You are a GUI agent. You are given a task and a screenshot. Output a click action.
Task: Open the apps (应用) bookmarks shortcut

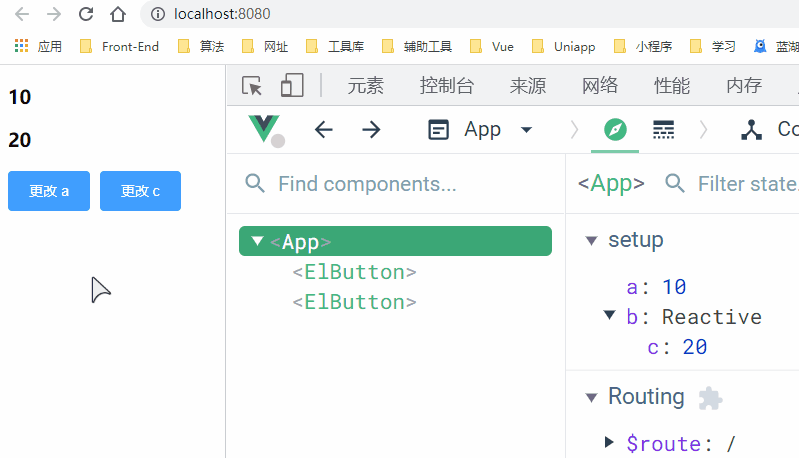click(x=38, y=46)
